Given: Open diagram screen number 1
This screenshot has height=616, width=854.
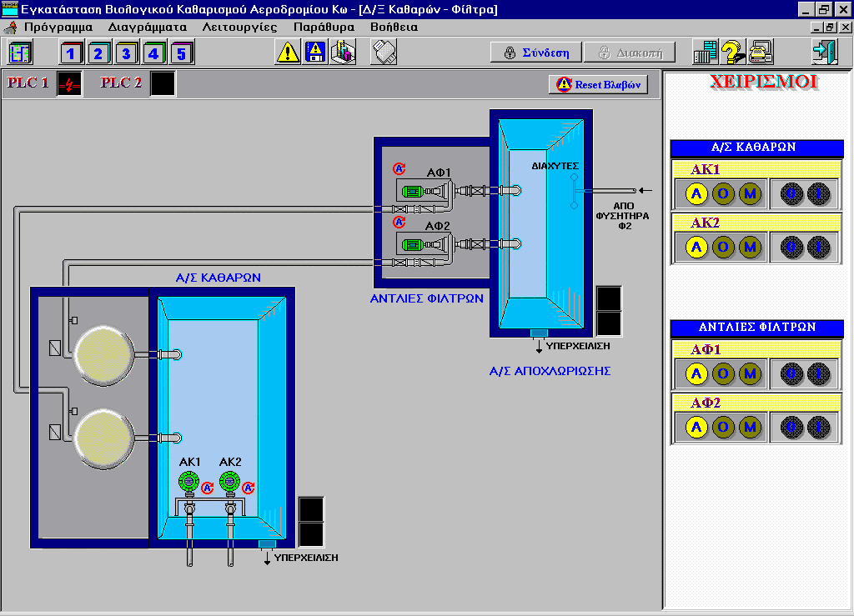Looking at the screenshot, I should pos(72,53).
